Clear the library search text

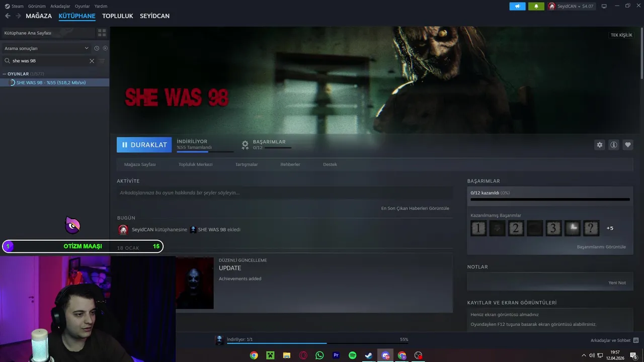[92, 61]
